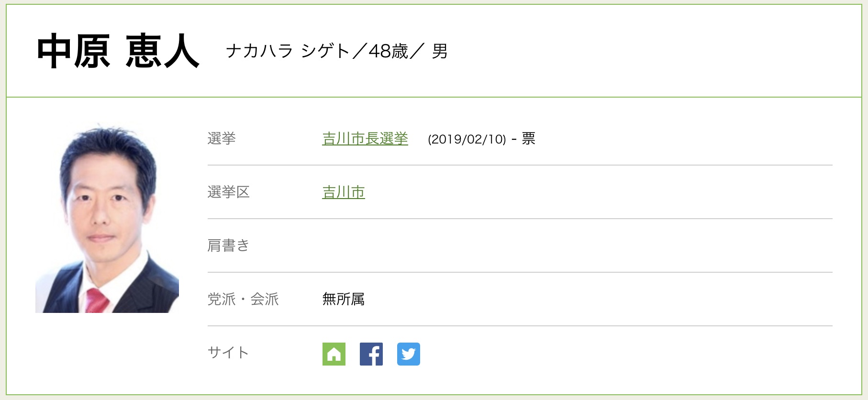The height and width of the screenshot is (400, 868).
Task: Click the age text 48歳
Action: 389,51
